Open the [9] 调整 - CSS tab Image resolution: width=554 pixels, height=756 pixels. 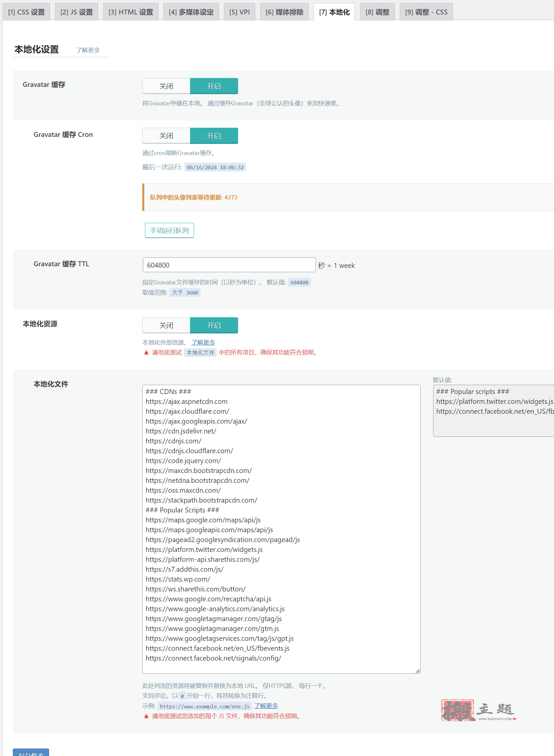pos(426,12)
